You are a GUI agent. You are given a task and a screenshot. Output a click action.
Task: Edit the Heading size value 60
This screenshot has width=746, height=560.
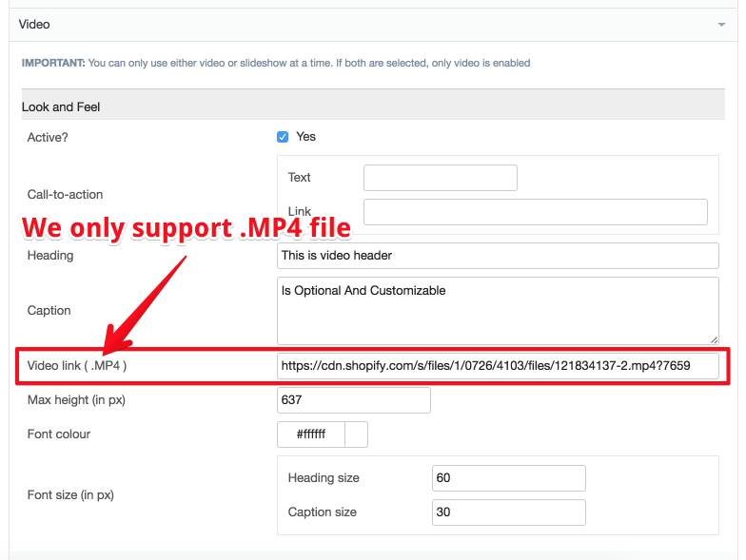tap(508, 478)
